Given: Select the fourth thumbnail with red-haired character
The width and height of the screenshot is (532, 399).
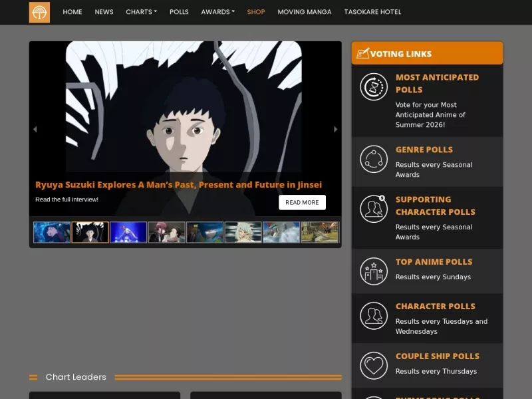Looking at the screenshot, I should [167, 232].
